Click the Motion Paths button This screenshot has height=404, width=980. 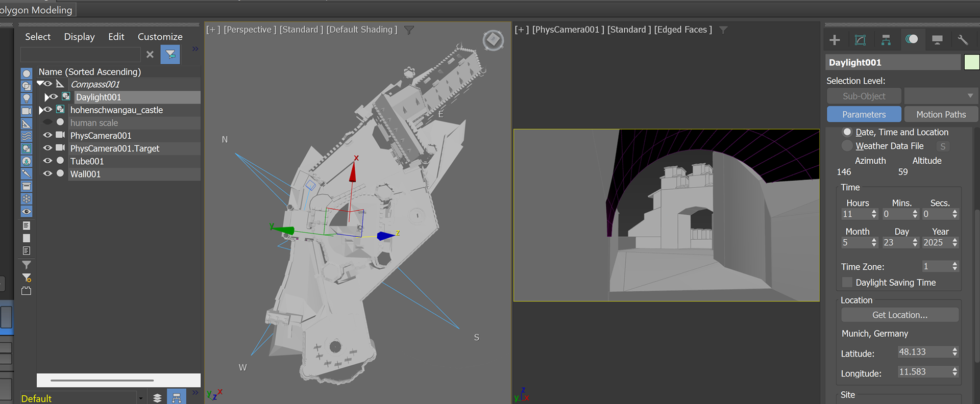coord(941,114)
